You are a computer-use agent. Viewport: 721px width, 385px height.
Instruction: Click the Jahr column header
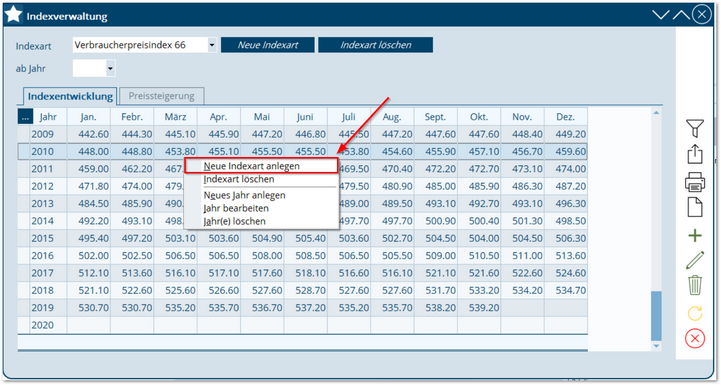coord(48,117)
